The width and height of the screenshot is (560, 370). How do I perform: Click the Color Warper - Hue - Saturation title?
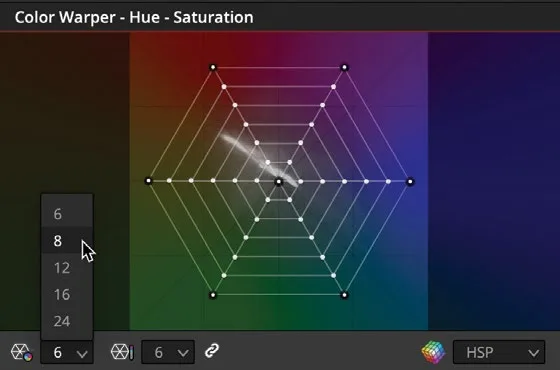click(x=134, y=17)
